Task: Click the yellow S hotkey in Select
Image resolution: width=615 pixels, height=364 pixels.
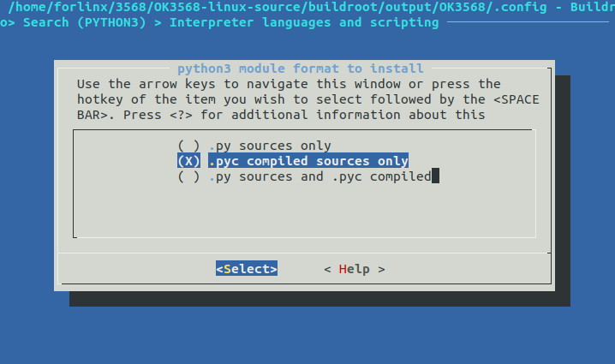Action: click(227, 269)
